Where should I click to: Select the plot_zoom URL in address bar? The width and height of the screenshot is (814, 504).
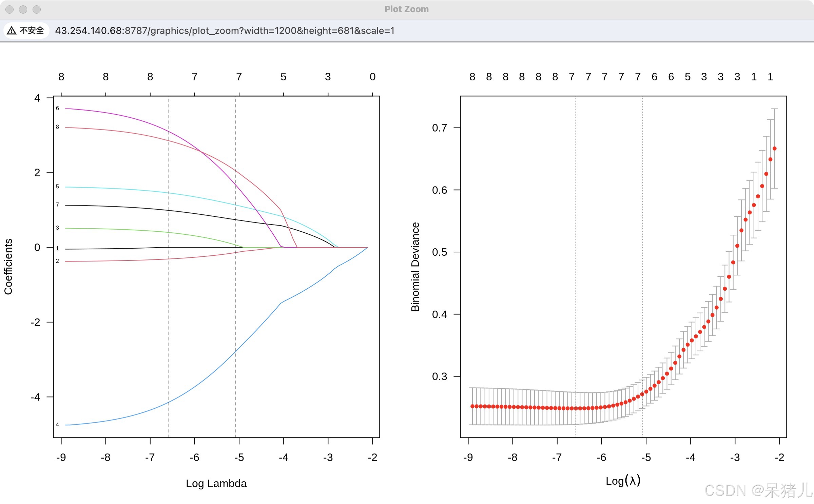pyautogui.click(x=225, y=31)
